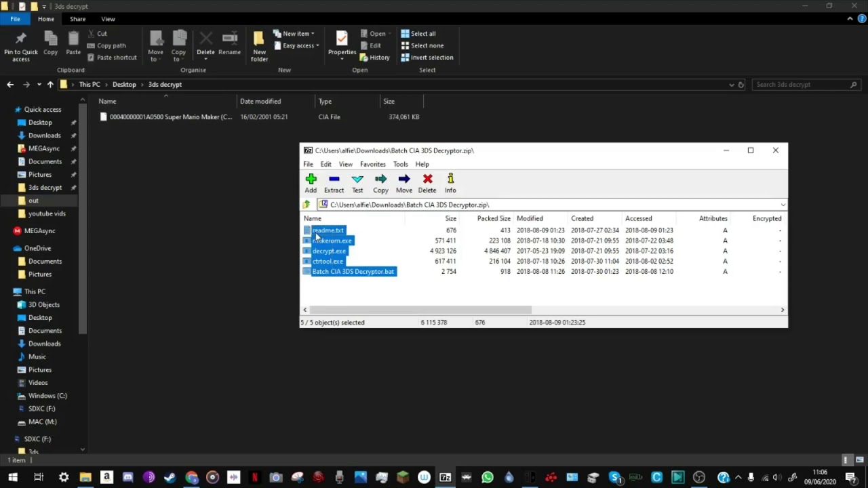This screenshot has height=488, width=868.
Task: Open Windows (C:) drive in the navigation pane
Action: click(x=47, y=396)
